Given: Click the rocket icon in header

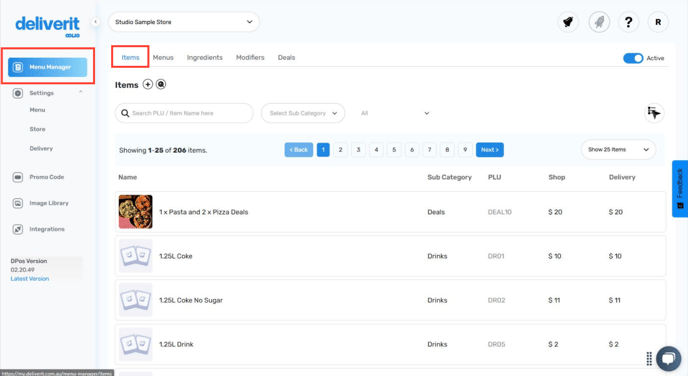Looking at the screenshot, I should [599, 22].
